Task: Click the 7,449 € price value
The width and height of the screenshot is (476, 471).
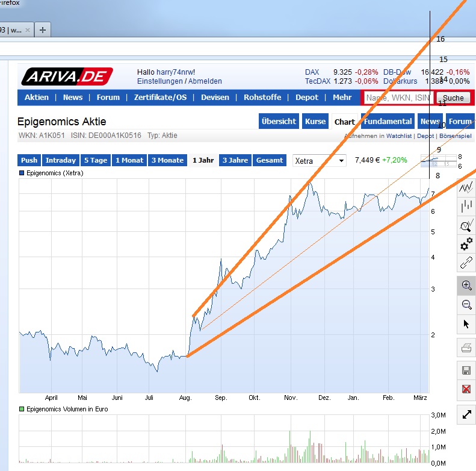Action: (367, 160)
